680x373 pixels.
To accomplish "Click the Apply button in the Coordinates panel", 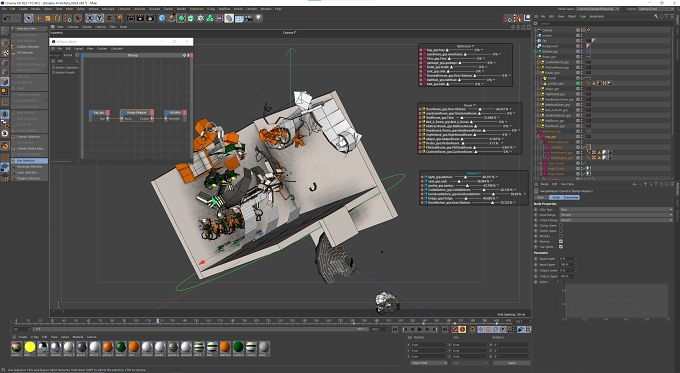I will [x=511, y=363].
